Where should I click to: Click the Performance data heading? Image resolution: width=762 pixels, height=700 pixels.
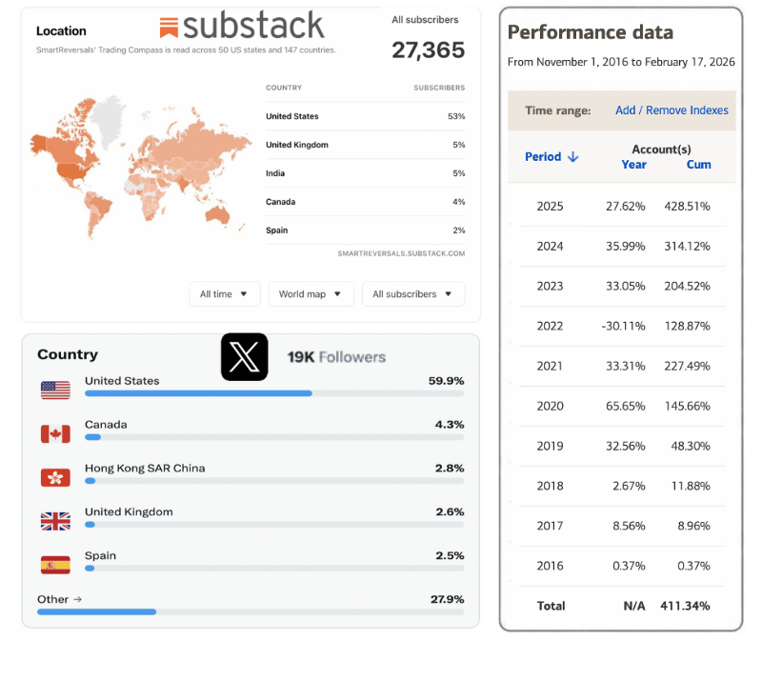coord(591,32)
